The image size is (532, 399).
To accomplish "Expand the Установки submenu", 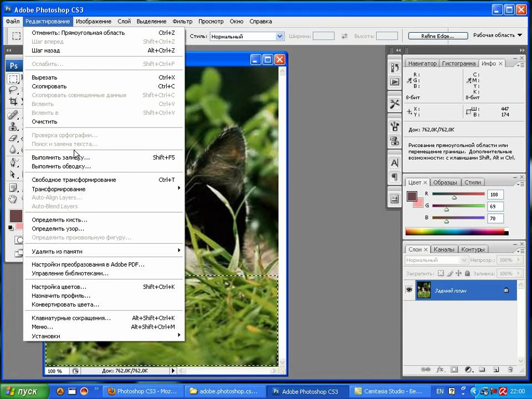I will pos(104,336).
